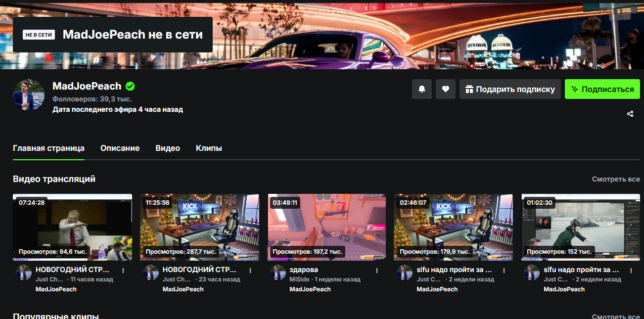
Task: Click 'Дата последнего эфира 4 часа назад' text
Action: coord(118,109)
